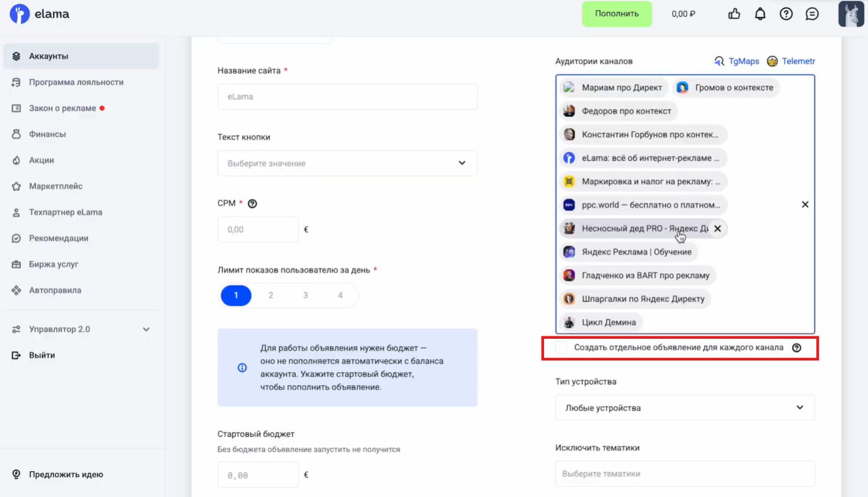This screenshot has width=868, height=497.
Task: Click the notification bell icon
Action: tap(760, 14)
